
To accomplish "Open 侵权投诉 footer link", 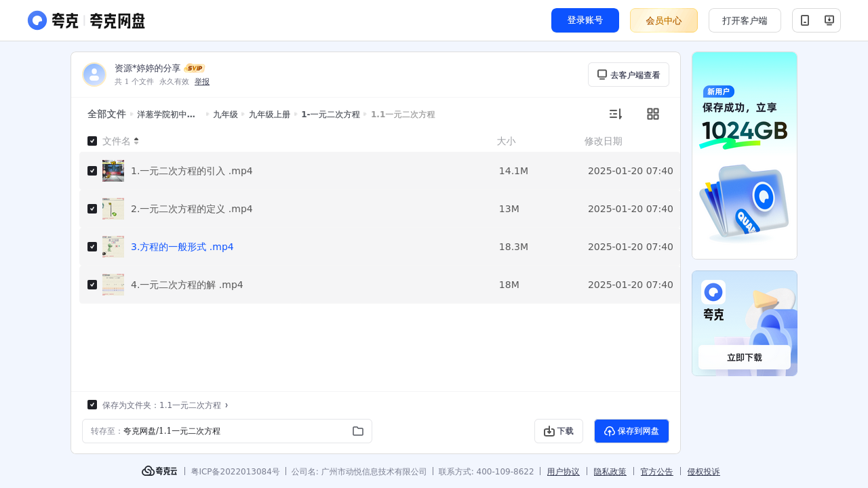I will pos(704,472).
